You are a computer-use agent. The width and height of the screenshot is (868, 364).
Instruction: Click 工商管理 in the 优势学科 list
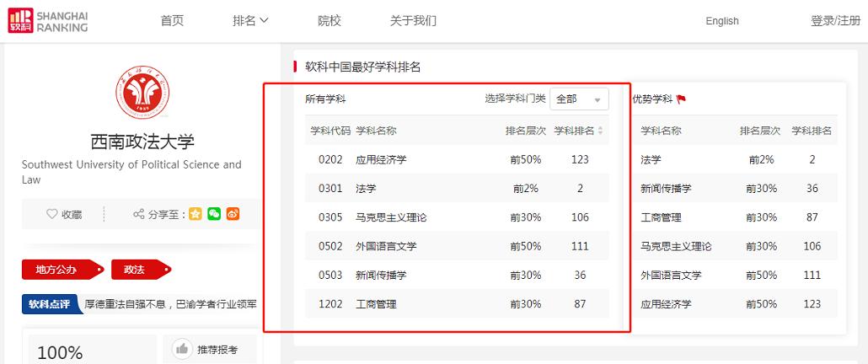pyautogui.click(x=661, y=217)
